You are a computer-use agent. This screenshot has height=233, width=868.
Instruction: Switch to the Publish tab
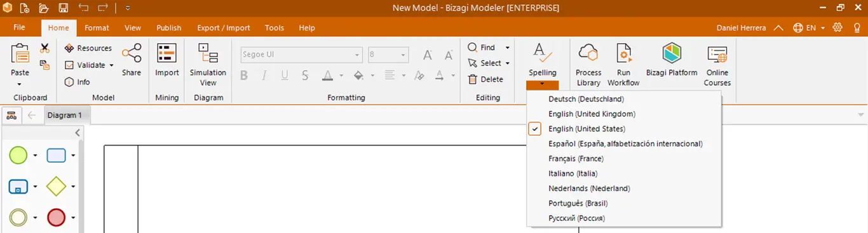click(169, 28)
